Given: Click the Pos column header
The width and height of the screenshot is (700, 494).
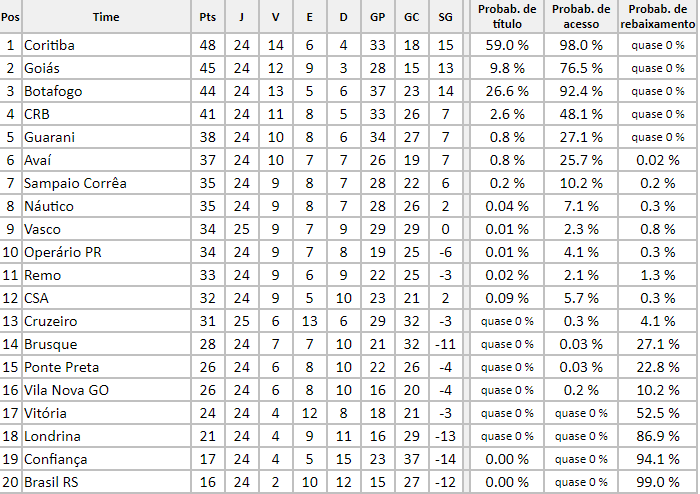Looking at the screenshot, I should click(x=10, y=17).
